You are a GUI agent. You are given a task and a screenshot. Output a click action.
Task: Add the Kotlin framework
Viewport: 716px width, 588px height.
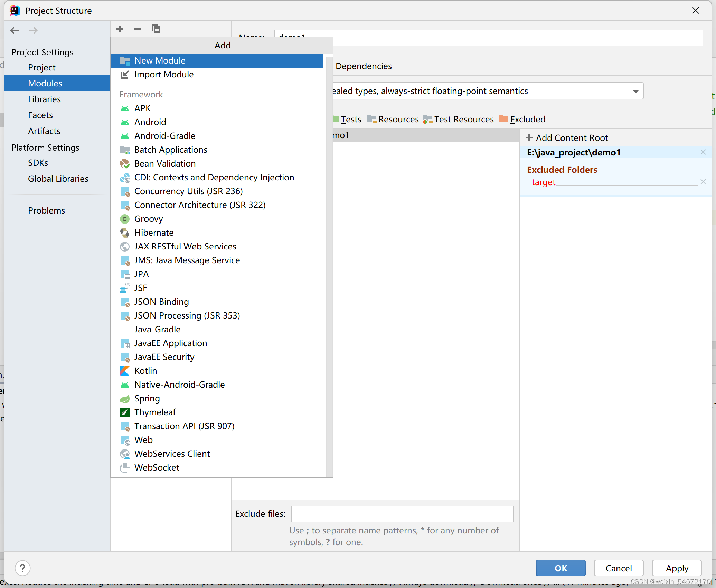tap(145, 371)
